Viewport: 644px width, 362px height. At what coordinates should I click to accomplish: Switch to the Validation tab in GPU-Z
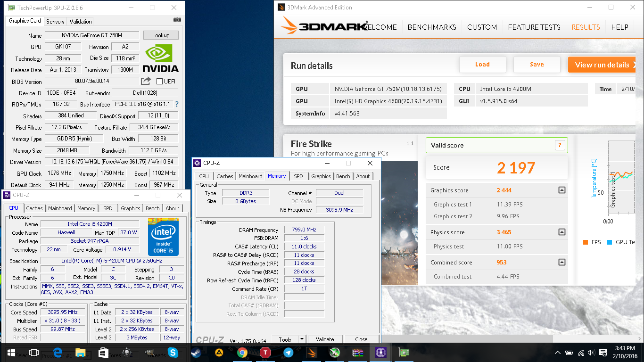point(81,21)
